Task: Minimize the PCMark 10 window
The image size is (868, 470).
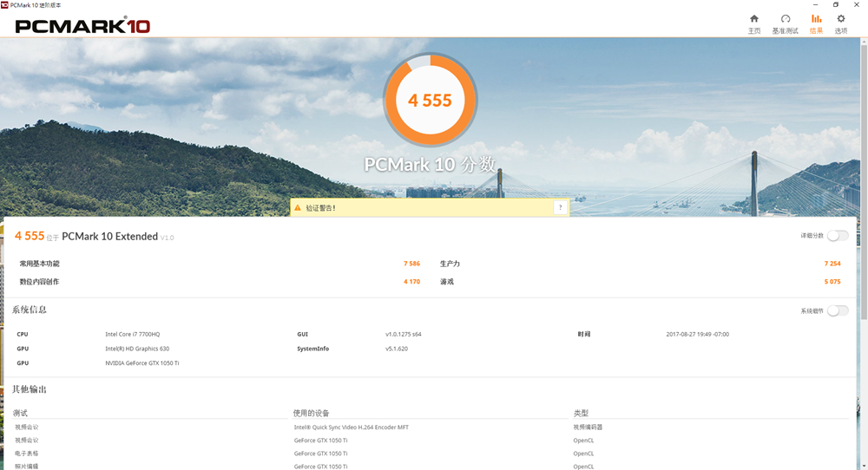Action: pos(815,4)
